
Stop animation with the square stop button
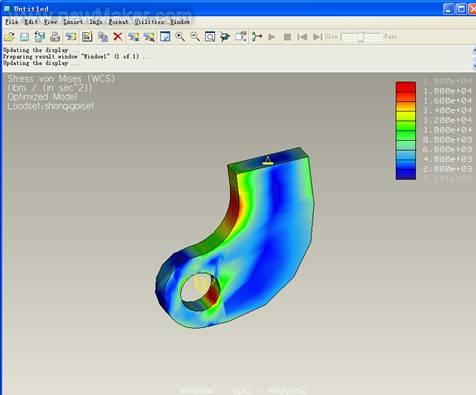click(x=287, y=37)
